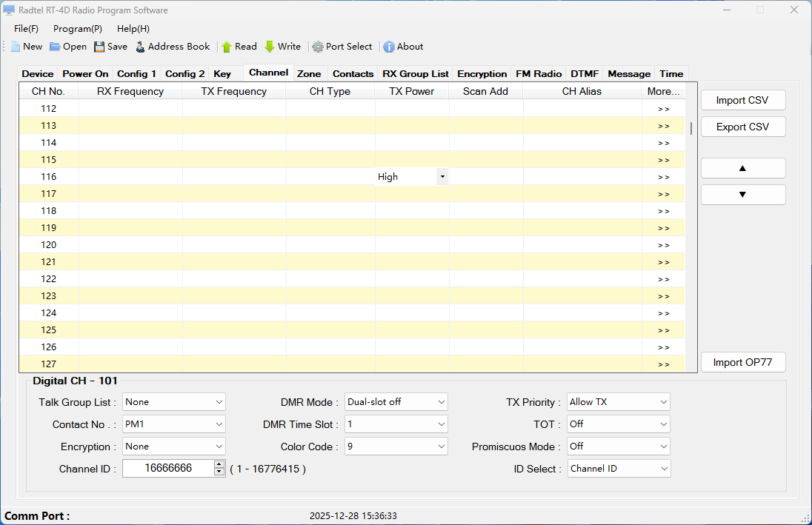Expand the TX Power dropdown in row 116
Screen dimensions: 812x525
coord(442,177)
